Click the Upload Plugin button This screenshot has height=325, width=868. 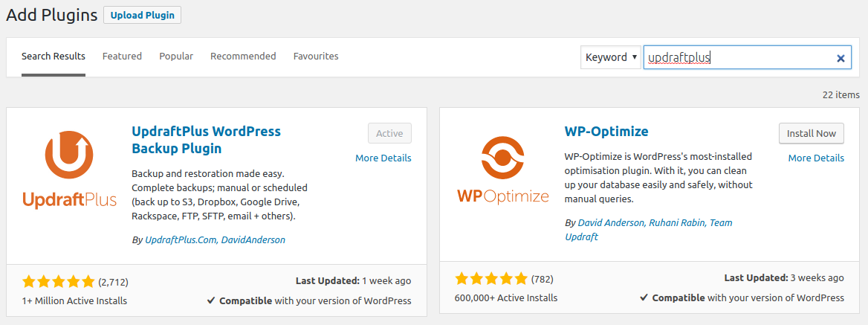click(142, 16)
